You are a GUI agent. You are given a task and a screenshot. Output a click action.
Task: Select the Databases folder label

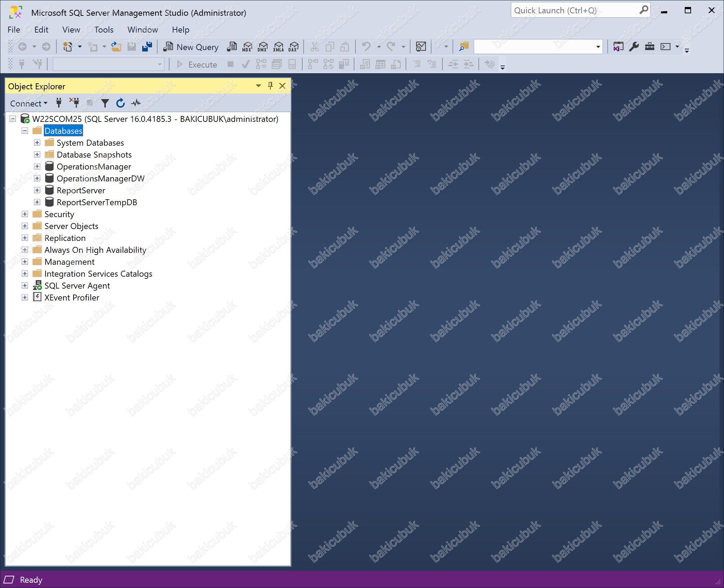pos(63,131)
